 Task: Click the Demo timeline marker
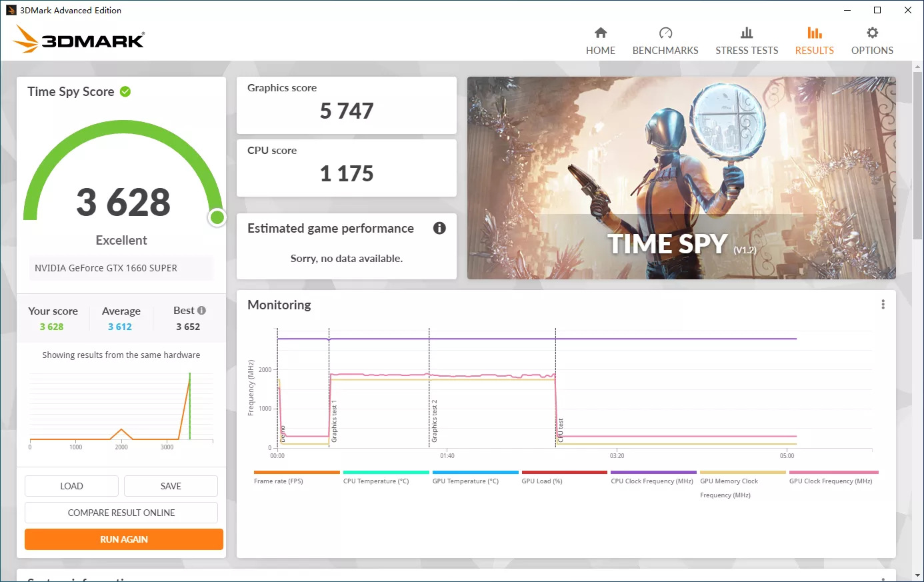(x=283, y=434)
